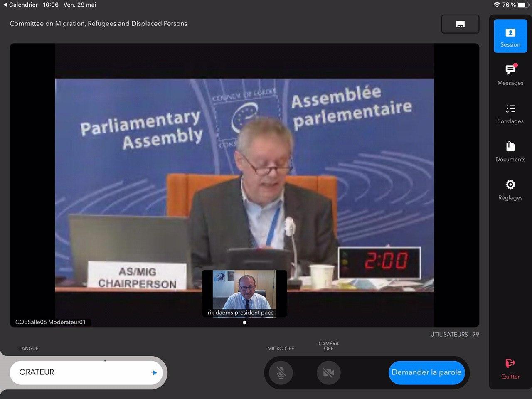532x399 pixels.
Task: Click COESalle06 Modérateur01 label
Action: click(x=50, y=322)
